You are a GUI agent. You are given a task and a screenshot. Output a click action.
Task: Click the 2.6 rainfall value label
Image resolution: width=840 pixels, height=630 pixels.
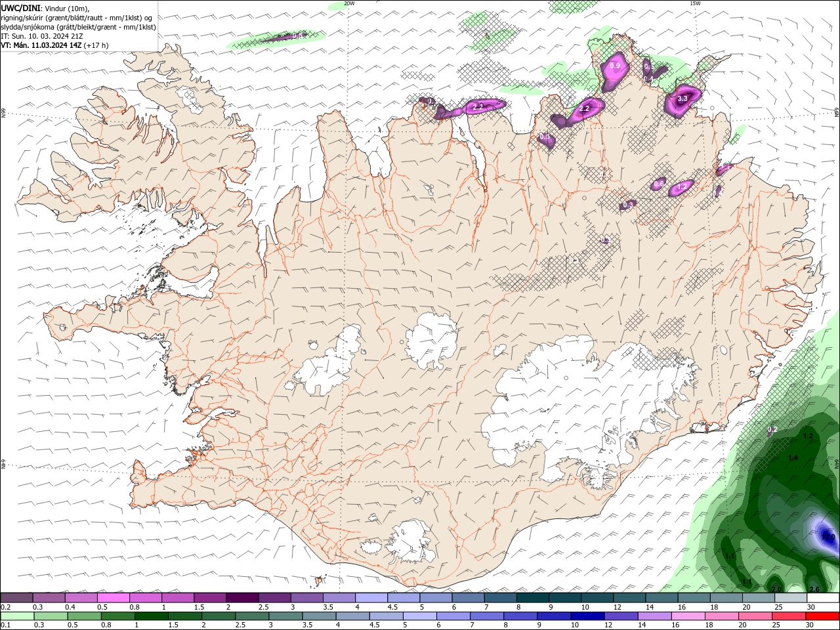pos(814,589)
